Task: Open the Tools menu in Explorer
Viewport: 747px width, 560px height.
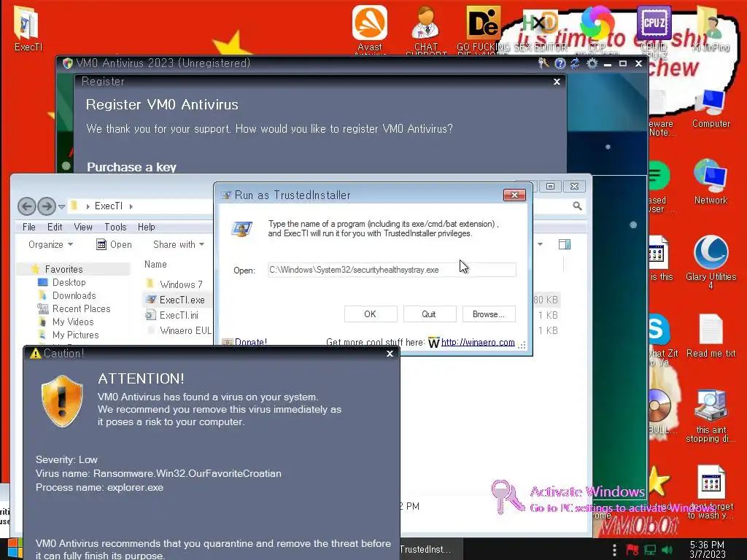Action: pyautogui.click(x=115, y=227)
